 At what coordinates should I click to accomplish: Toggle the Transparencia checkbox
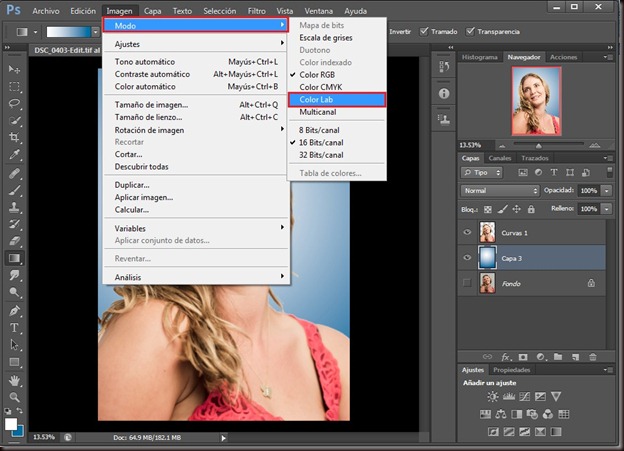click(470, 31)
